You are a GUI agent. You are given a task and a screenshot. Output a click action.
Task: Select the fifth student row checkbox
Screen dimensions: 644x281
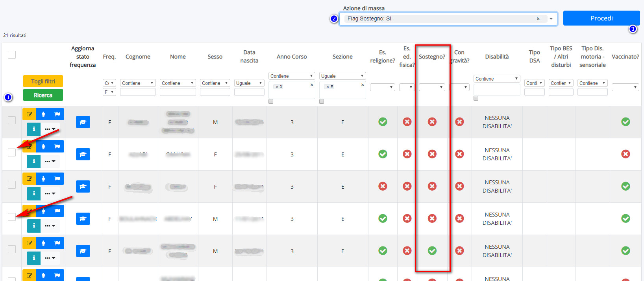click(12, 249)
